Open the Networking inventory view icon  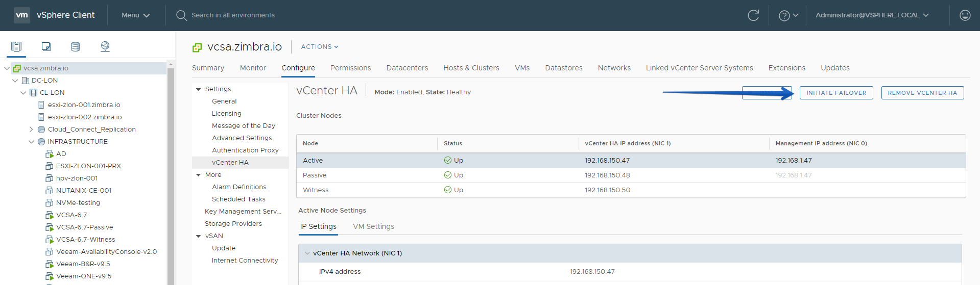click(105, 46)
